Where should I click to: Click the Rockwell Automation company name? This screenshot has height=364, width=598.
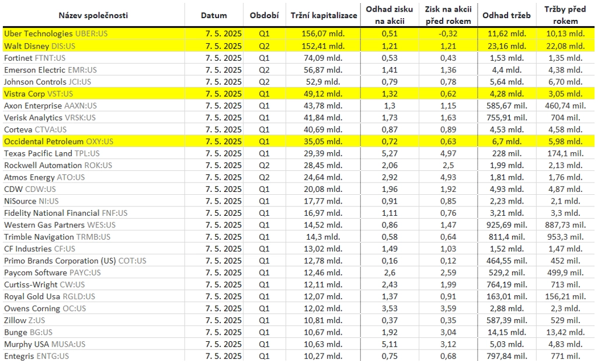pos(43,165)
